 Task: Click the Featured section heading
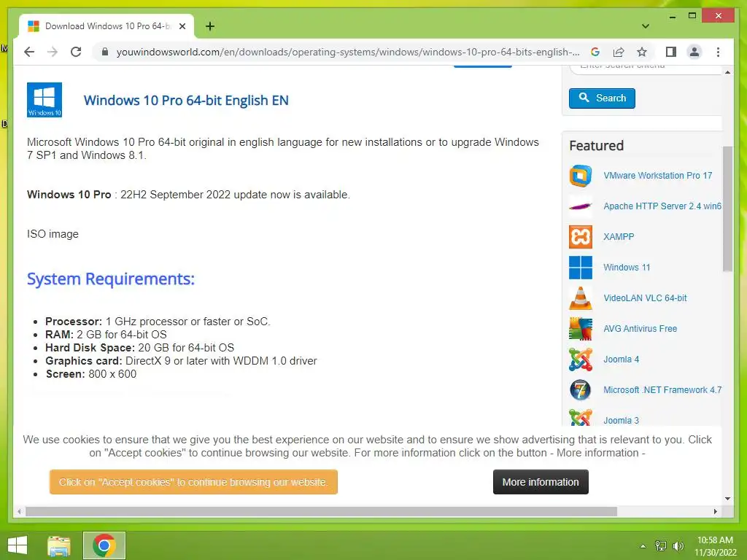[x=597, y=146]
